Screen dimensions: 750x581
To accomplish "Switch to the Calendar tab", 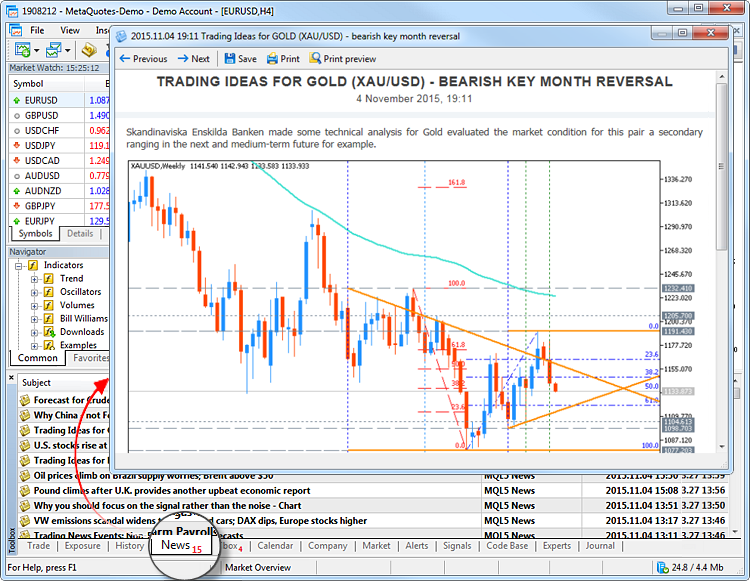I will (275, 546).
